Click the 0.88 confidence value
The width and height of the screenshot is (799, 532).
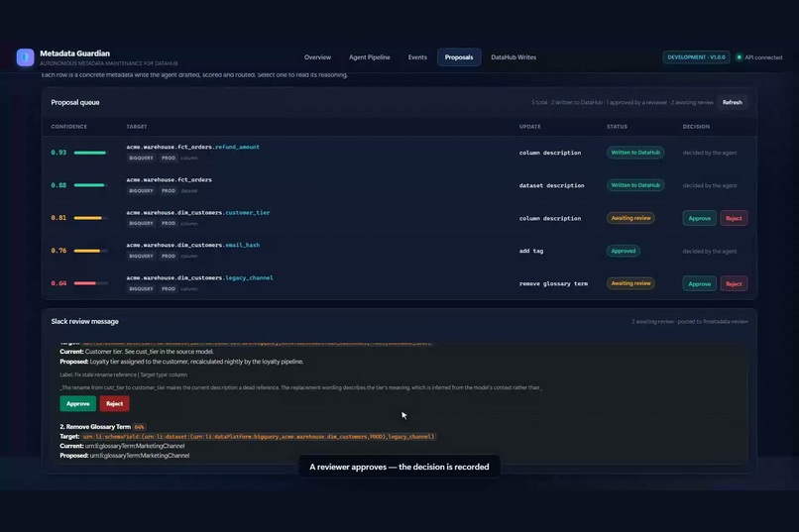pyautogui.click(x=58, y=185)
